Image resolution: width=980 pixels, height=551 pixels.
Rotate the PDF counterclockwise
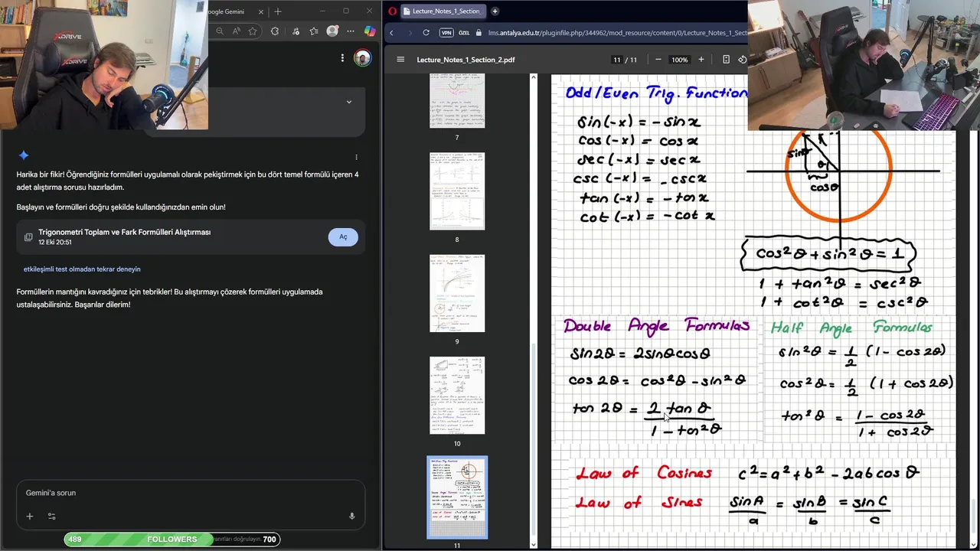[x=742, y=60]
